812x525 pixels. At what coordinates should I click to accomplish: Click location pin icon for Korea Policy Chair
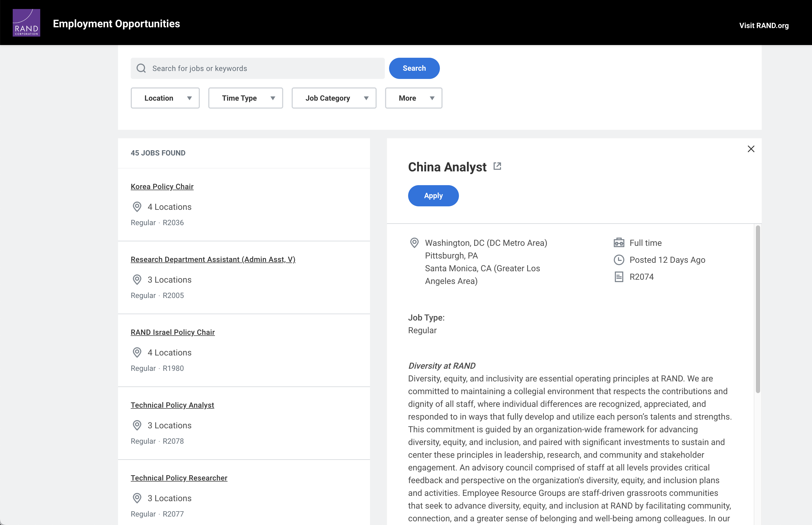(x=137, y=207)
